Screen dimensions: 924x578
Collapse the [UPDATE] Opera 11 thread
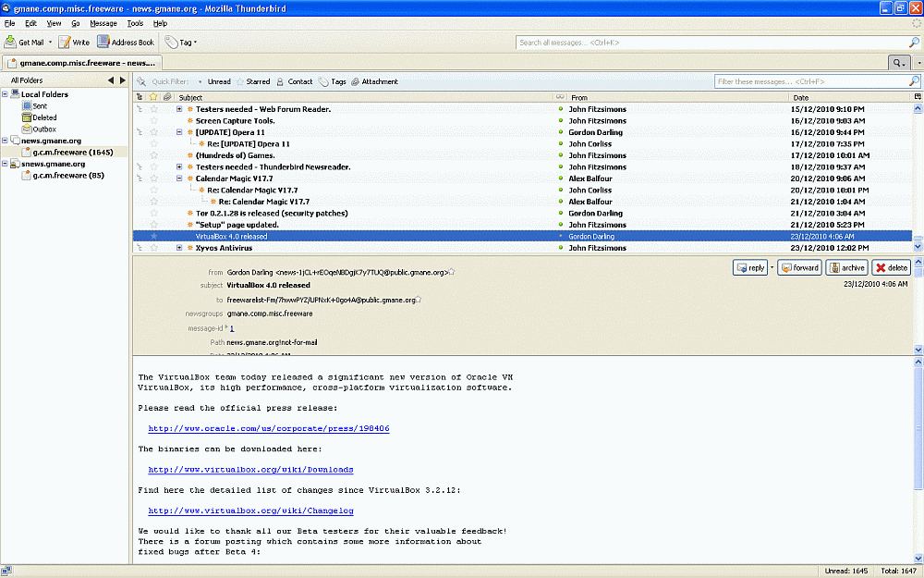click(x=179, y=132)
